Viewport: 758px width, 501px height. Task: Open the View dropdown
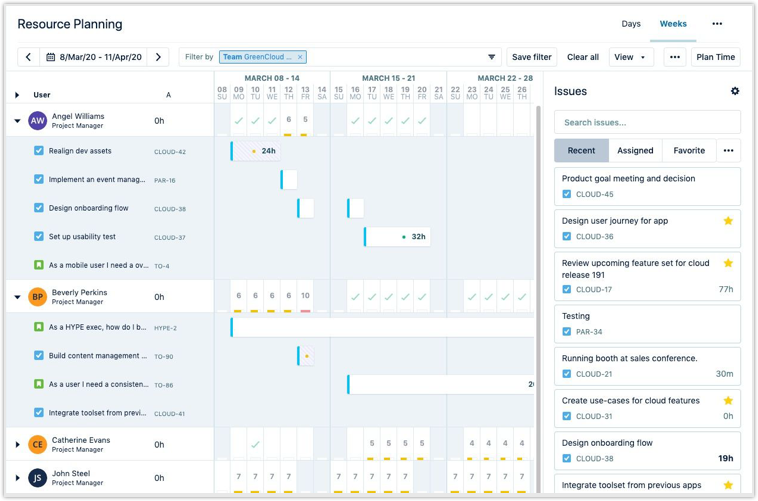(x=630, y=58)
